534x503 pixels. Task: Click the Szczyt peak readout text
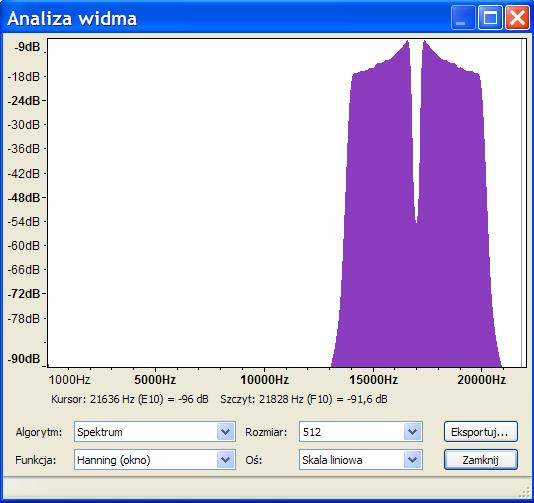pos(304,399)
